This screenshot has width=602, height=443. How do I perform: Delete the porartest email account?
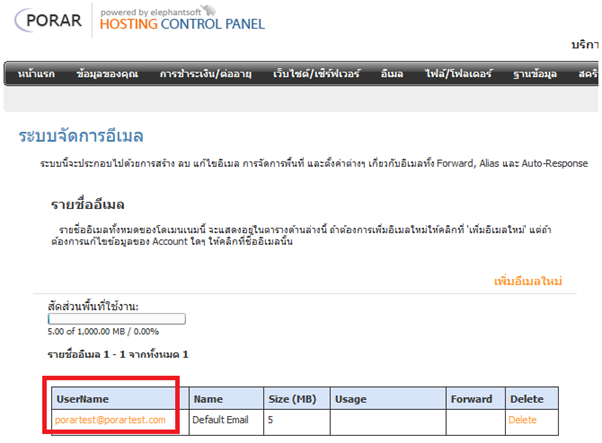click(x=522, y=420)
